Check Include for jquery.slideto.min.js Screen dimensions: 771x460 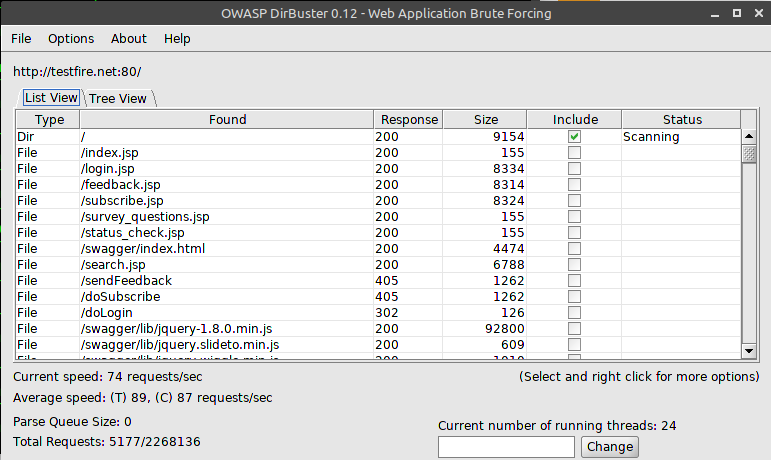click(574, 345)
